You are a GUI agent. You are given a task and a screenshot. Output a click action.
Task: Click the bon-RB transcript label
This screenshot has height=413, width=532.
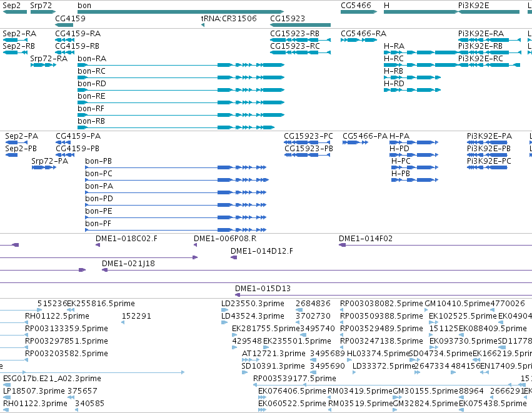tap(91, 121)
